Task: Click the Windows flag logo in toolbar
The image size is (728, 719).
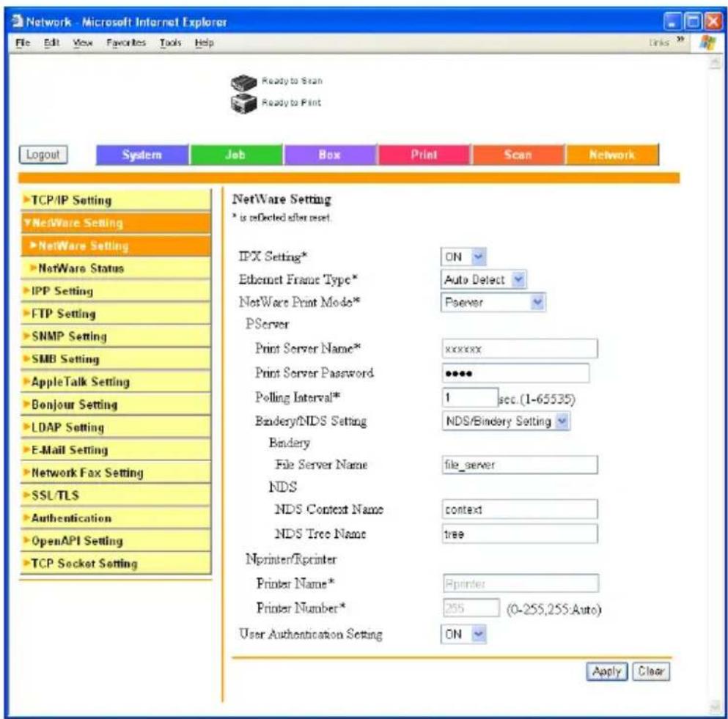Action: (708, 43)
